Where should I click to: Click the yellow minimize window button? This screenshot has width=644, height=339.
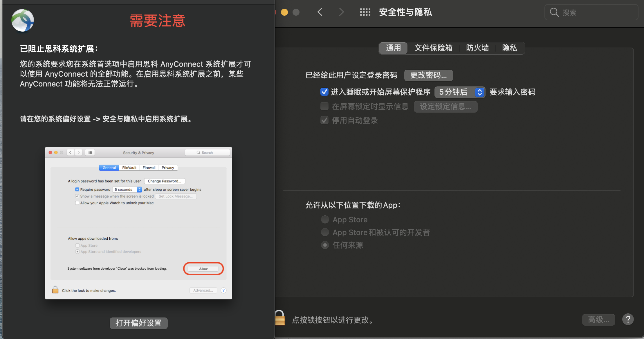284,12
